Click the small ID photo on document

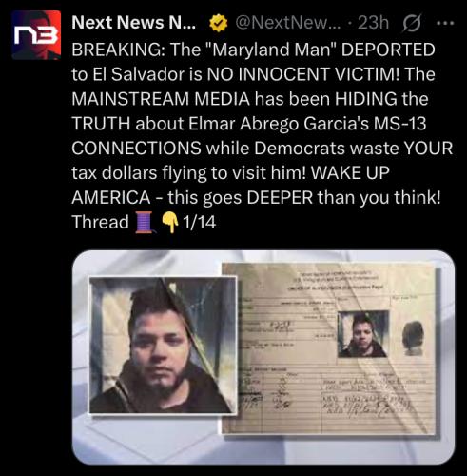pyautogui.click(x=363, y=334)
